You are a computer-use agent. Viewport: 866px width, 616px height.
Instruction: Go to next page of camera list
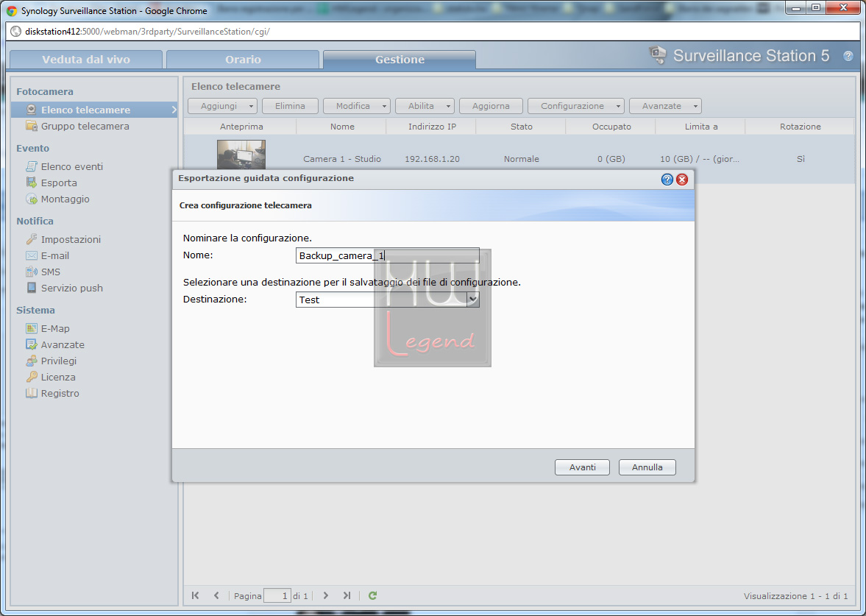coord(326,595)
